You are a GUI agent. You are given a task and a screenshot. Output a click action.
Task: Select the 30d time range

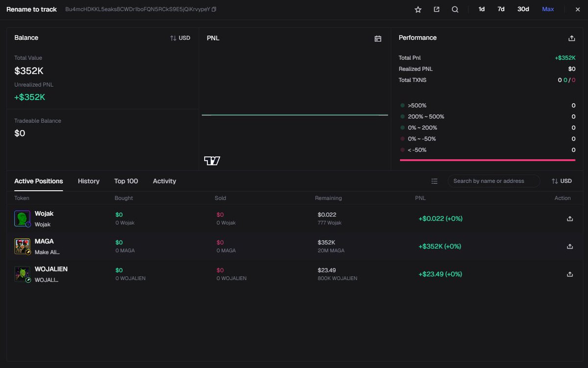[x=523, y=9]
